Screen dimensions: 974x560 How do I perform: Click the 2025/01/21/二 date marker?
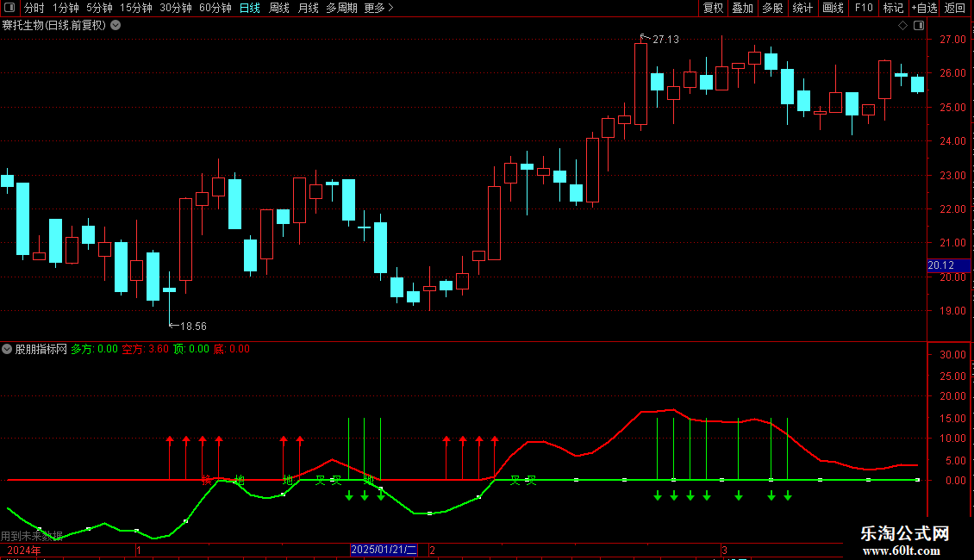coord(384,550)
